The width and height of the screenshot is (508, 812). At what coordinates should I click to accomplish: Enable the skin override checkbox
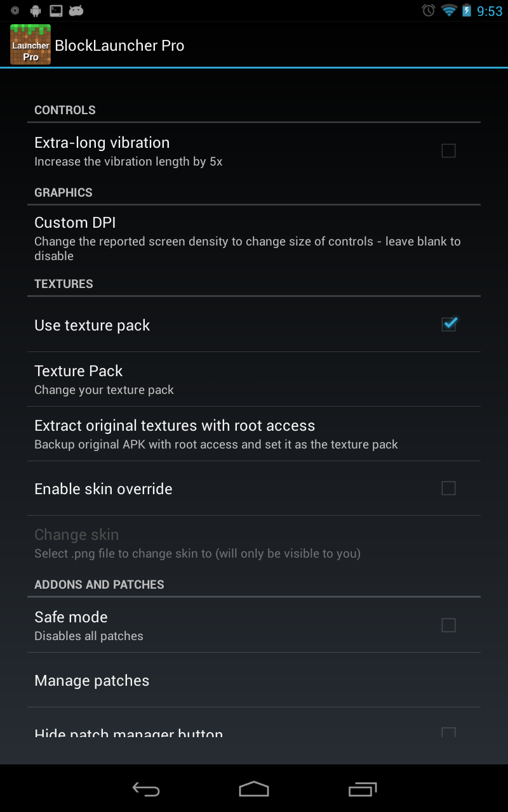pos(448,488)
